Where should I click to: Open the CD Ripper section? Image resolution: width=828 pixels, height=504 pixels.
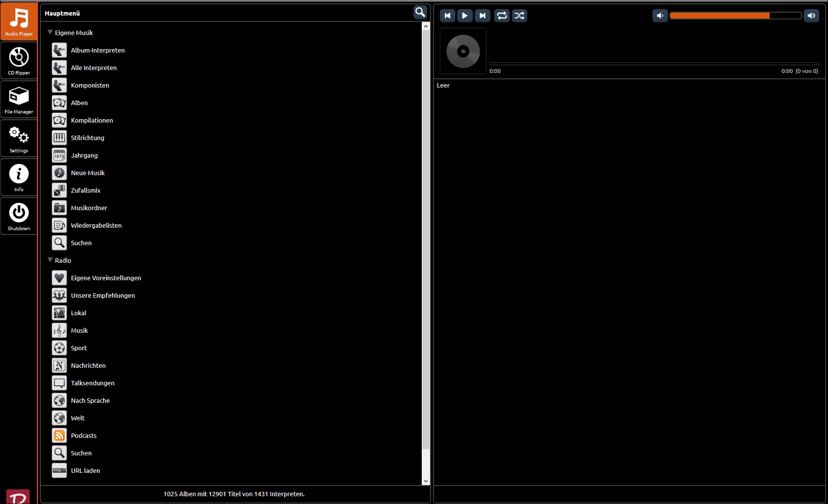click(19, 60)
